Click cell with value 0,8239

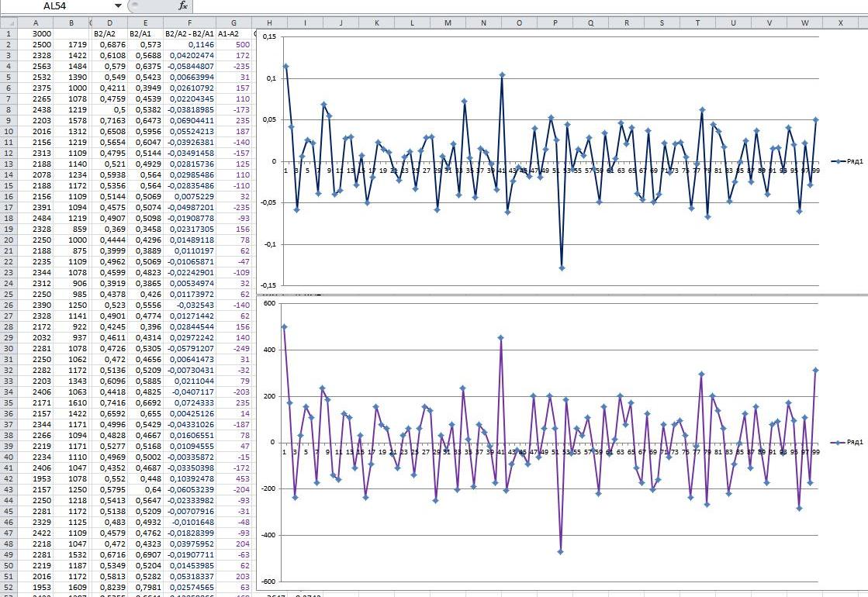pyautogui.click(x=109, y=587)
